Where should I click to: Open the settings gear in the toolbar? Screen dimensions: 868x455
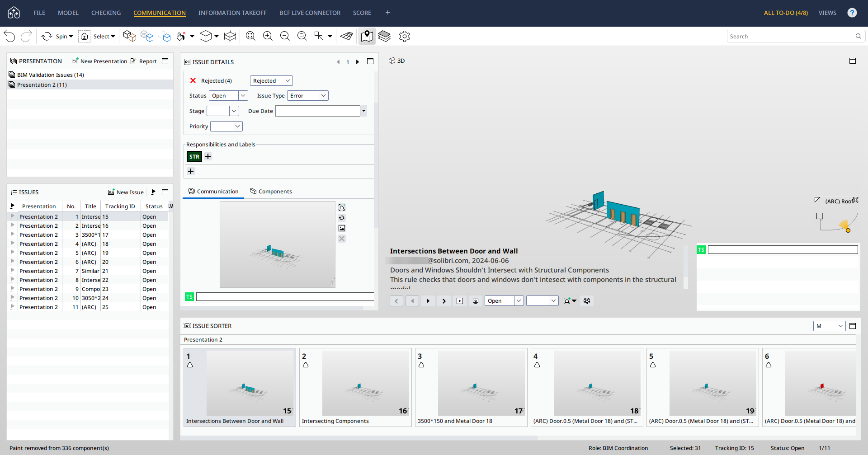pos(405,36)
